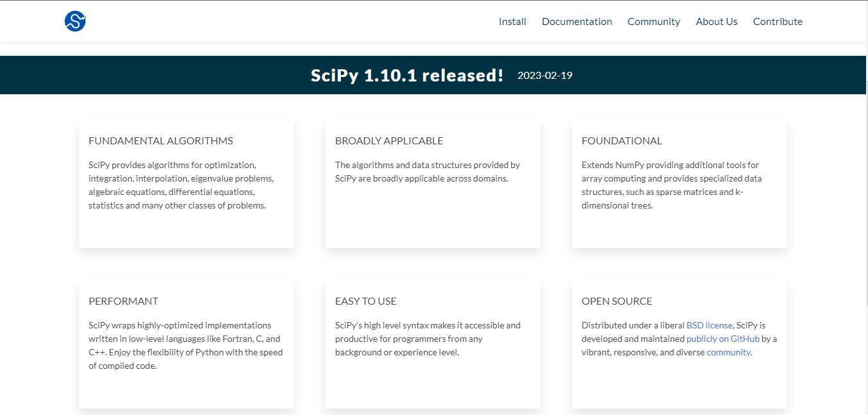Click the Foundational card heading

click(x=621, y=141)
